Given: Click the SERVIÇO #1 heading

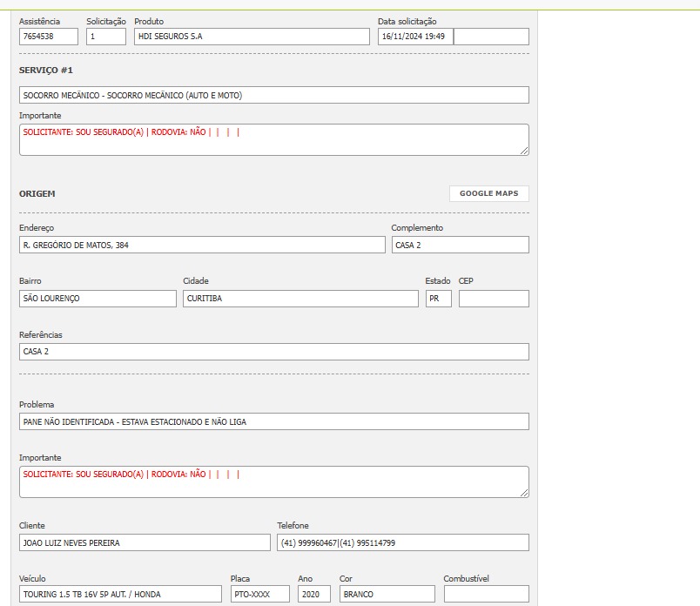Looking at the screenshot, I should [45, 71].
